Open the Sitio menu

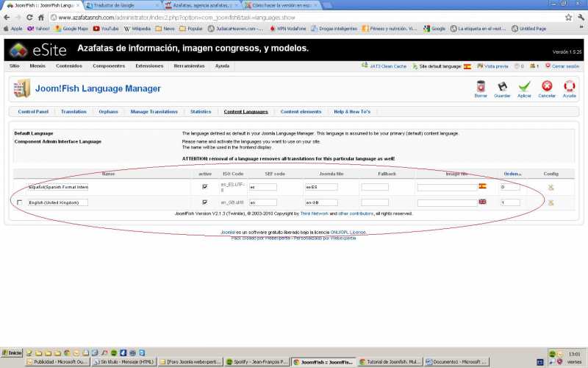coord(14,66)
